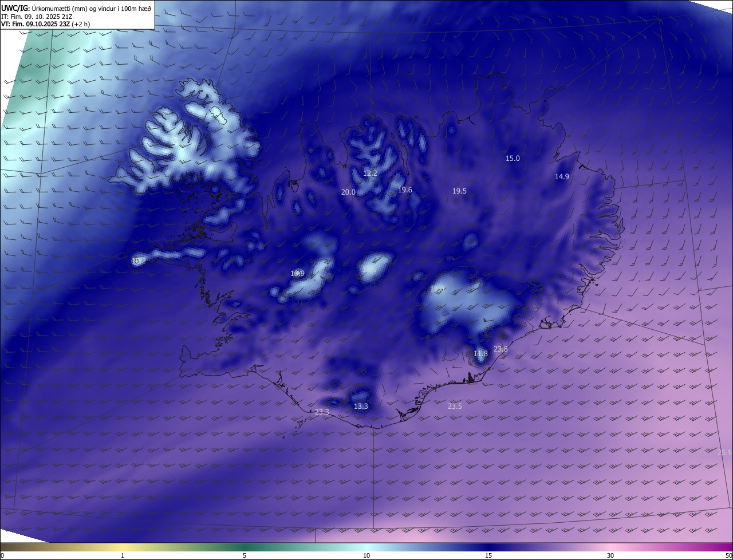Pick the 23.5 value label
The height and width of the screenshot is (560, 733).
pos(455,407)
